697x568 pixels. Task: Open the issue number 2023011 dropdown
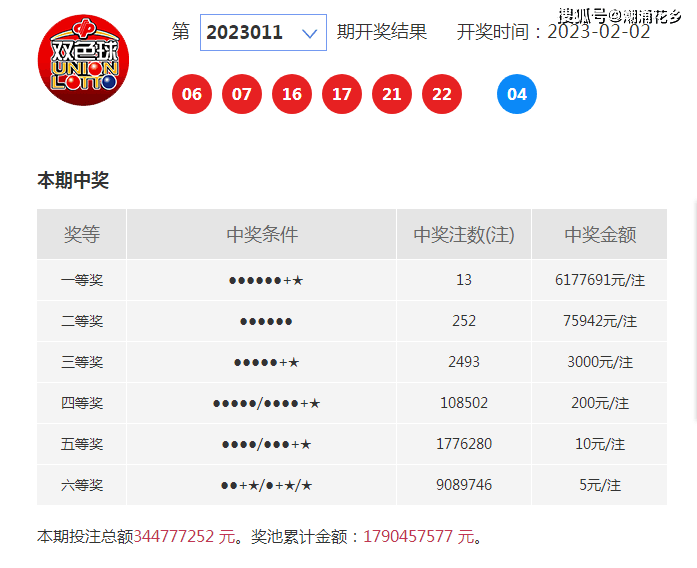coord(263,32)
